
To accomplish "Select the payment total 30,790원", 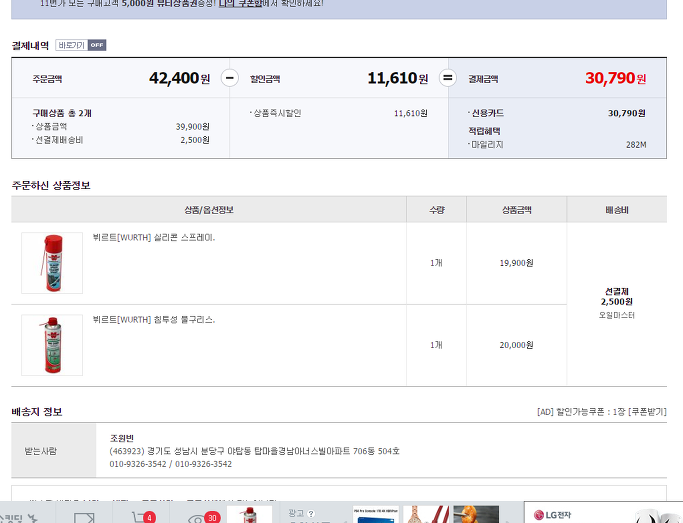I will tap(615, 78).
